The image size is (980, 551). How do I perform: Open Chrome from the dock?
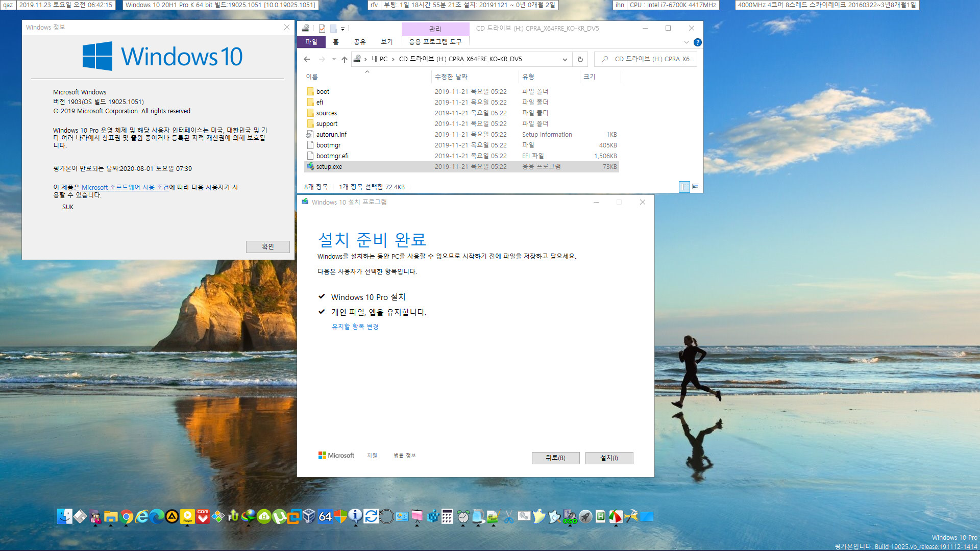pyautogui.click(x=126, y=517)
